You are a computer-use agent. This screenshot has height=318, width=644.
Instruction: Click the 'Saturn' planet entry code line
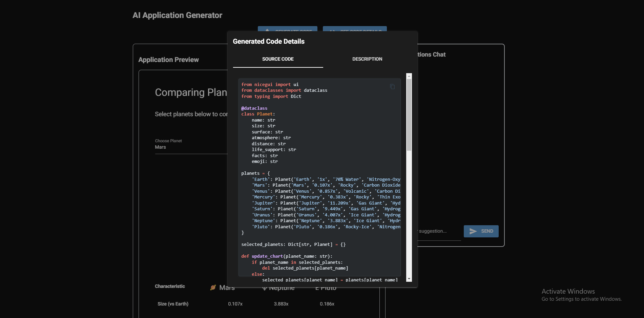click(326, 209)
